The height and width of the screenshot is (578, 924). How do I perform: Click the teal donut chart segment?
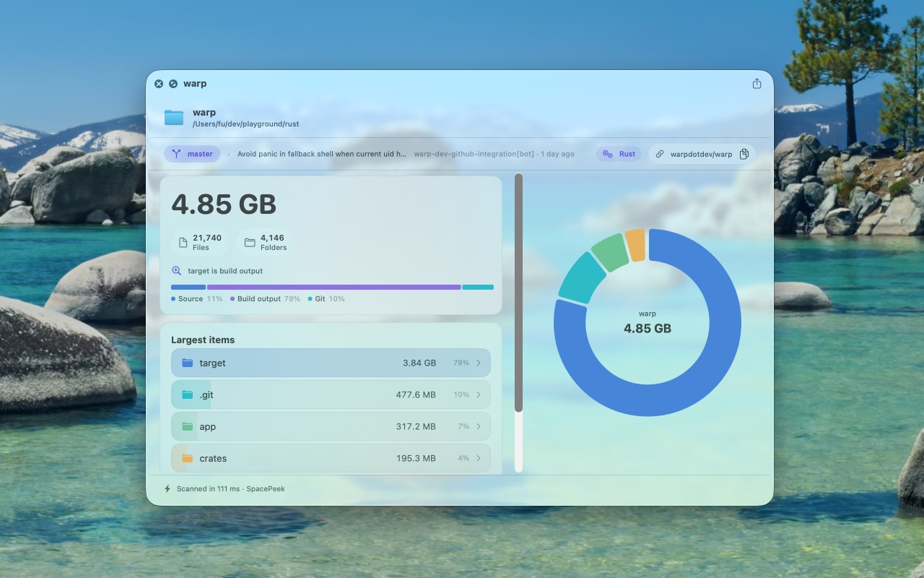pyautogui.click(x=582, y=279)
